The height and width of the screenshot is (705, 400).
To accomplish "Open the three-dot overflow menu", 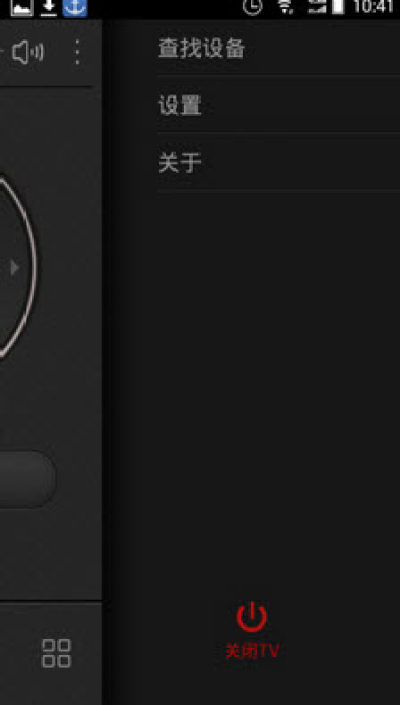I will tap(77, 52).
